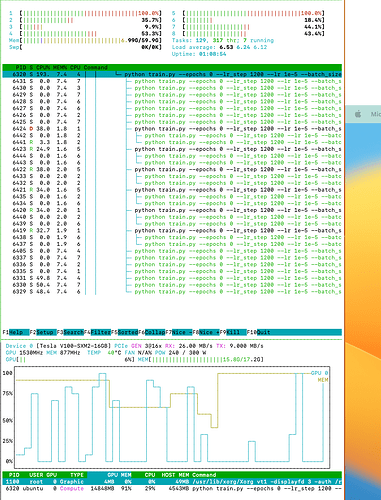The image size is (381, 500).
Task: Click F10 Quit in htop
Action: (x=259, y=332)
